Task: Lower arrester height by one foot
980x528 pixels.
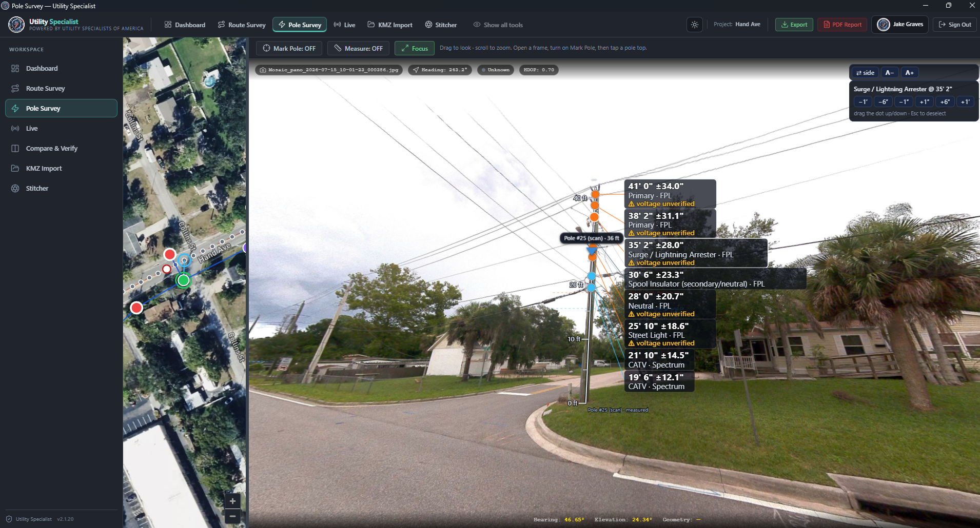Action: pyautogui.click(x=863, y=101)
